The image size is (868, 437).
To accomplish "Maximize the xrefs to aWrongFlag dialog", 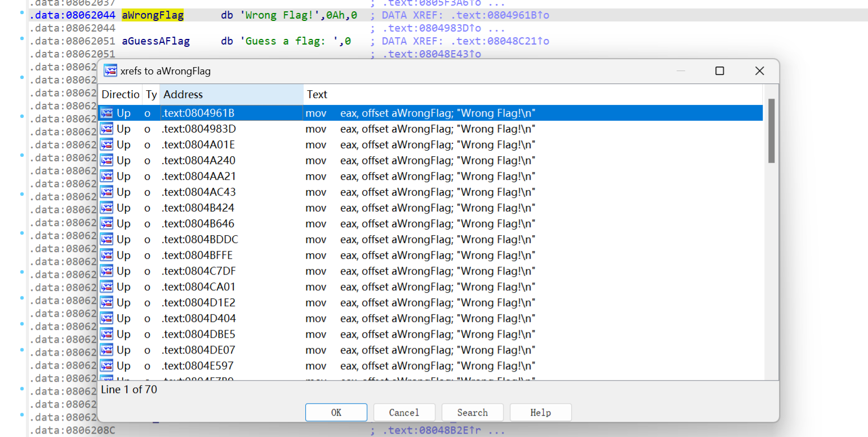I will pos(719,71).
